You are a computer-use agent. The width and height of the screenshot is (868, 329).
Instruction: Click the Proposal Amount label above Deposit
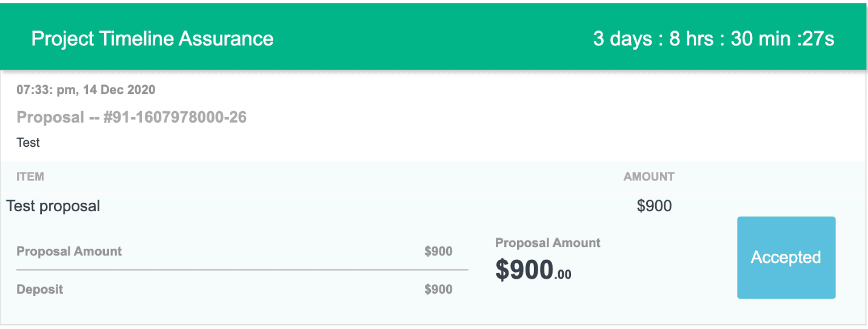(x=69, y=251)
